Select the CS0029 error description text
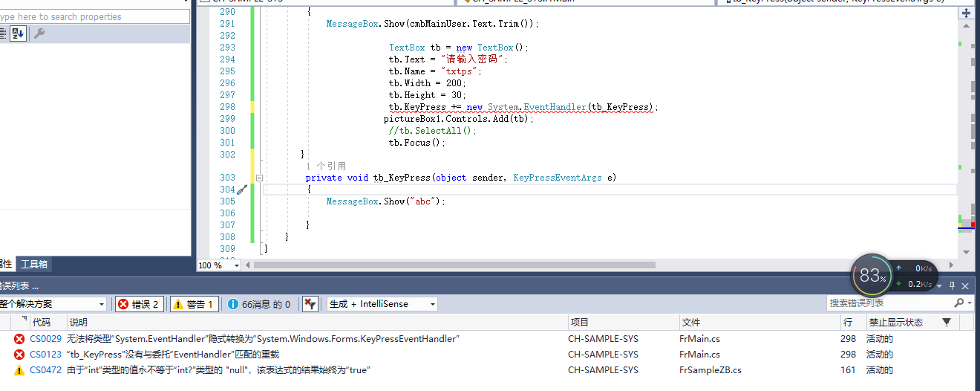Image resolution: width=980 pixels, height=391 pixels. (x=263, y=339)
